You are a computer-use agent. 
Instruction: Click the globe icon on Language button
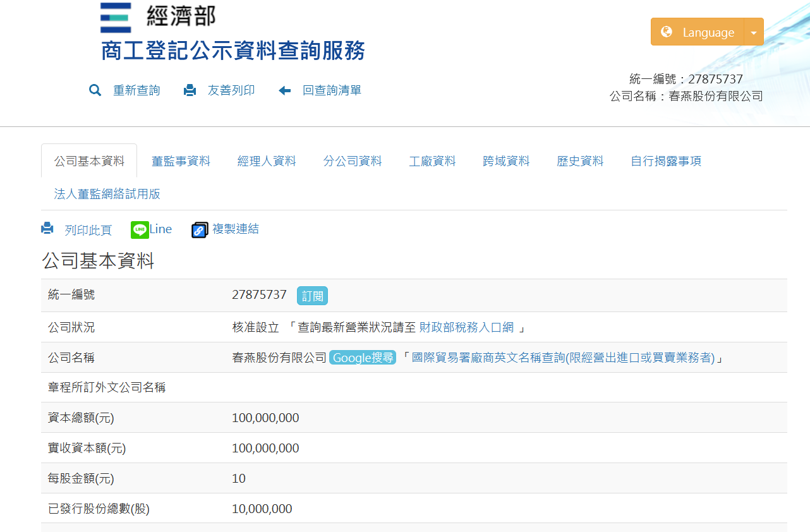click(667, 32)
